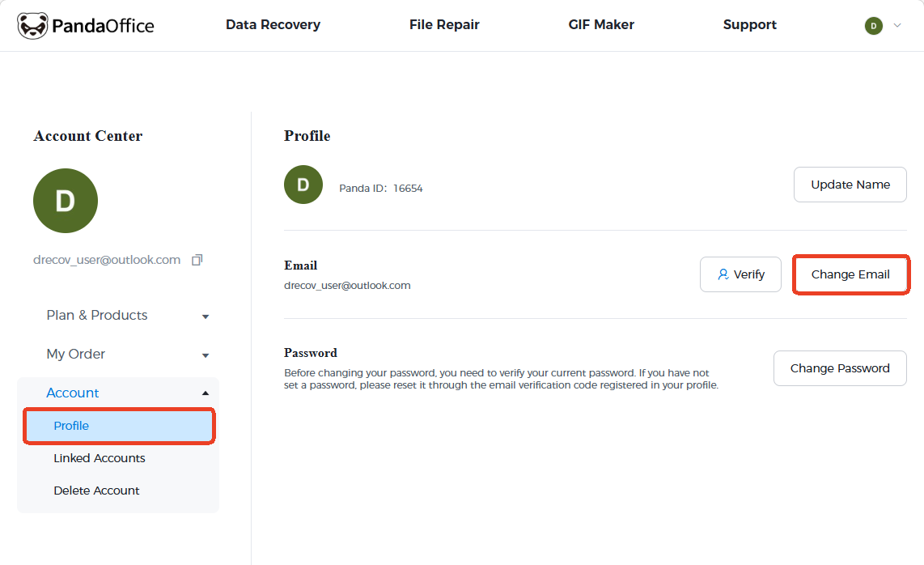Open the File Repair menu
This screenshot has height=565, width=924.
point(444,25)
